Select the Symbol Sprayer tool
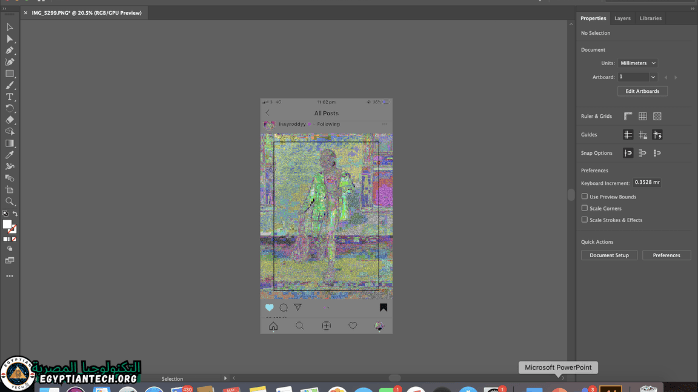The height and width of the screenshot is (392, 698). tap(9, 166)
